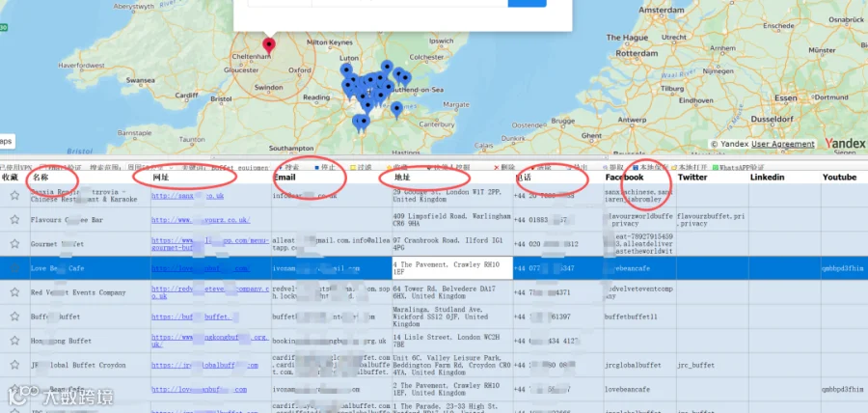Click the 删除 delete toolbar button
This screenshot has height=413, width=868.
[x=503, y=167]
